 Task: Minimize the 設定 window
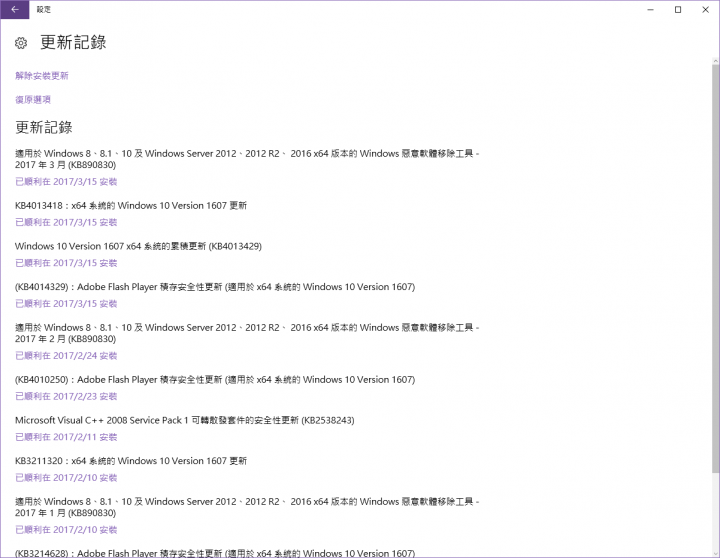point(650,9)
